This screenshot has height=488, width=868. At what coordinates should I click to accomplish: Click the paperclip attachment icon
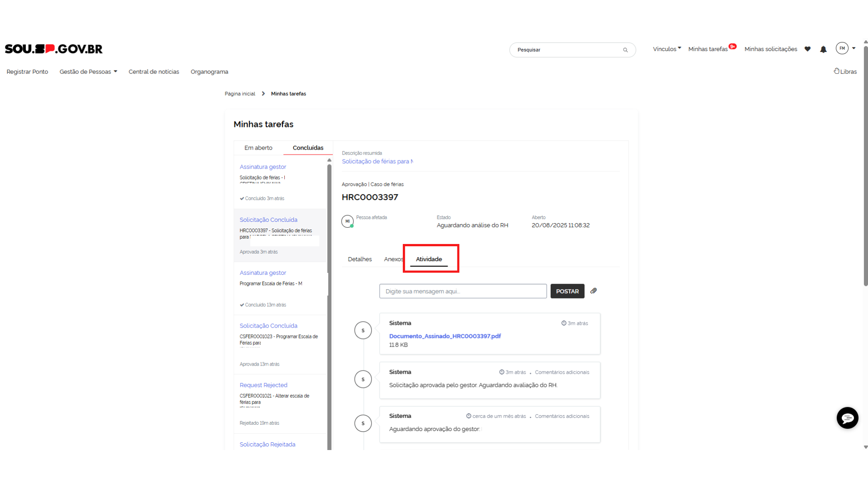click(x=594, y=291)
